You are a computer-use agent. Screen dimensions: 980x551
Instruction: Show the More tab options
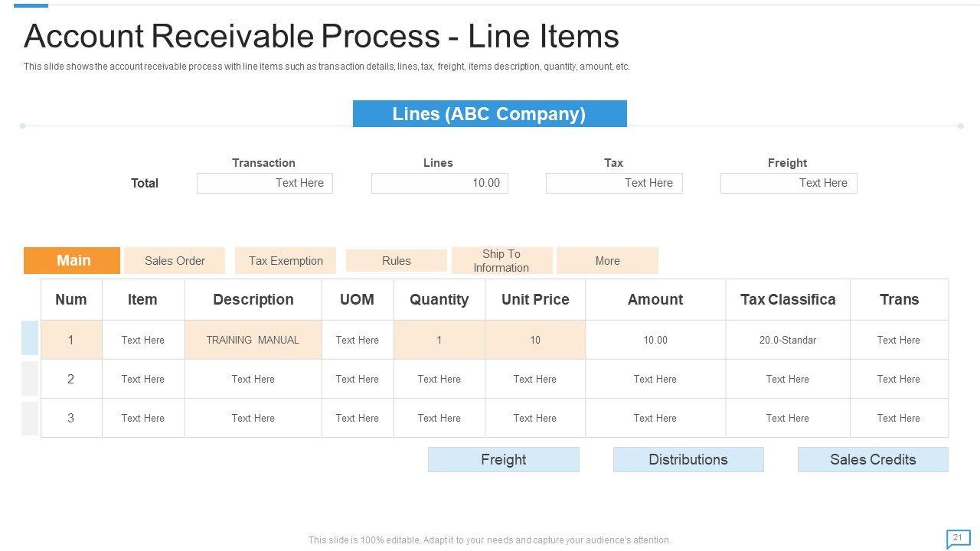point(607,260)
